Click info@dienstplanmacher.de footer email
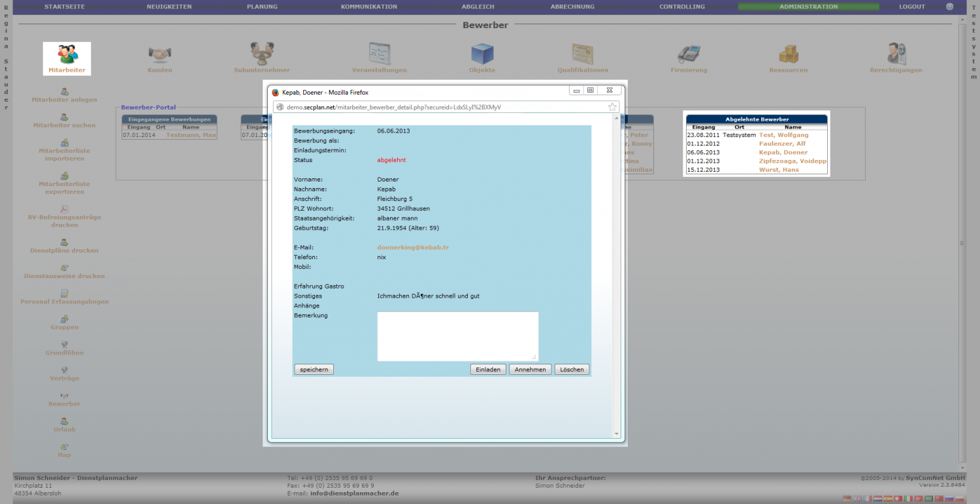Viewport: 980px width, 504px height. 354,494
